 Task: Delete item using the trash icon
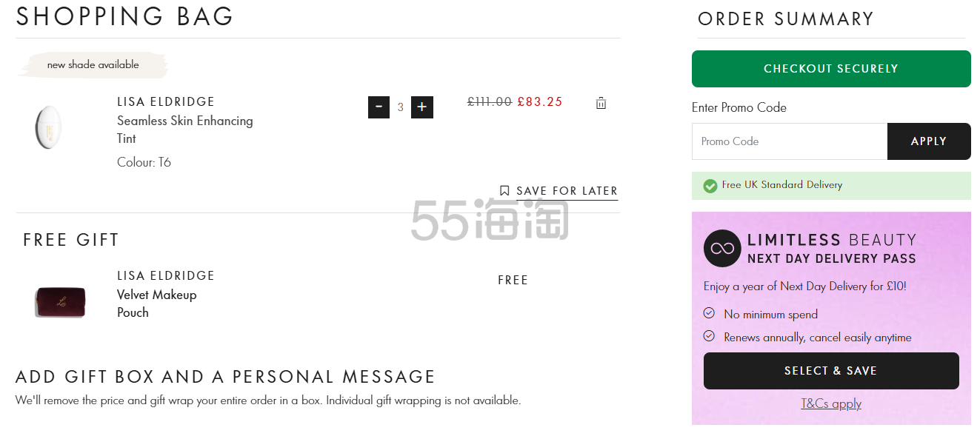pos(601,104)
